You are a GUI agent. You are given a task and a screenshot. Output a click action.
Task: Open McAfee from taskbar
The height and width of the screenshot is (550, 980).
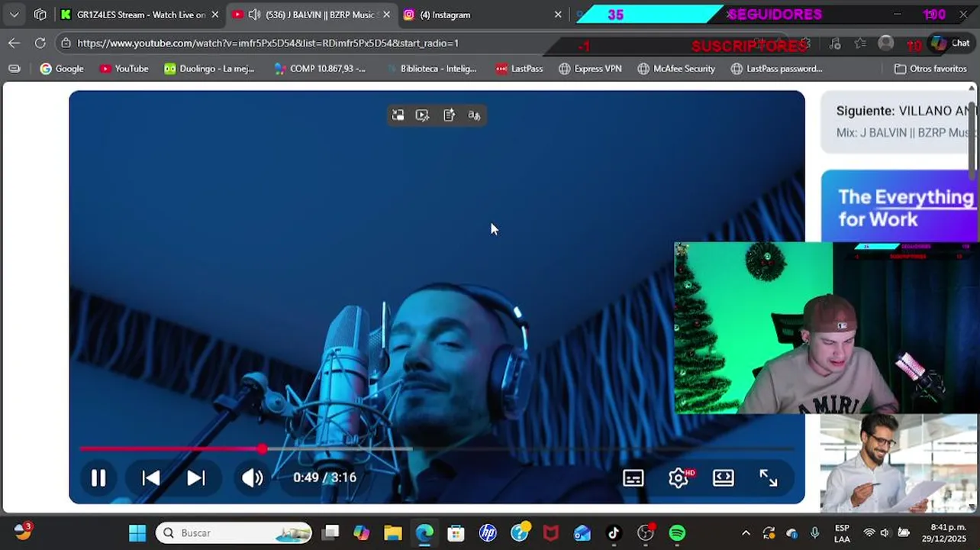[550, 533]
